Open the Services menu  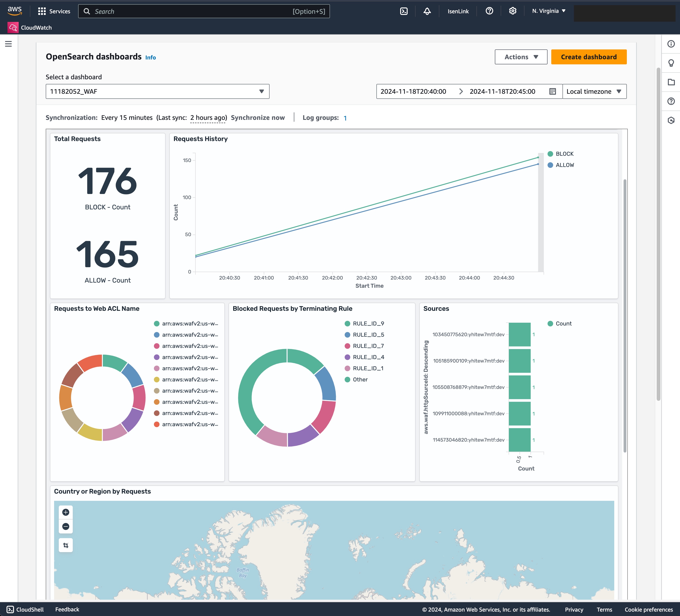(54, 11)
